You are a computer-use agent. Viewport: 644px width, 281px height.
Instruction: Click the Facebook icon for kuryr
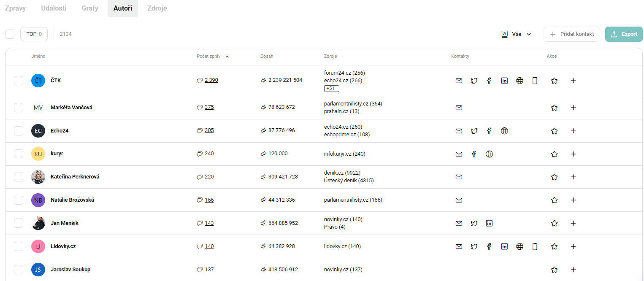click(x=474, y=154)
